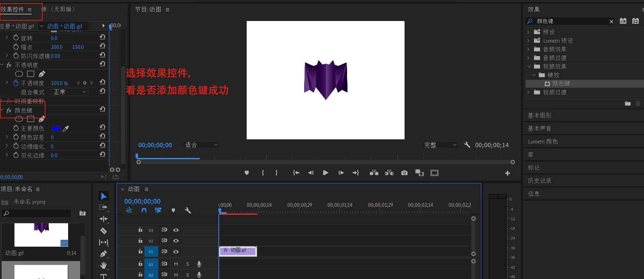Toggle V2 track output eye

coord(176,241)
